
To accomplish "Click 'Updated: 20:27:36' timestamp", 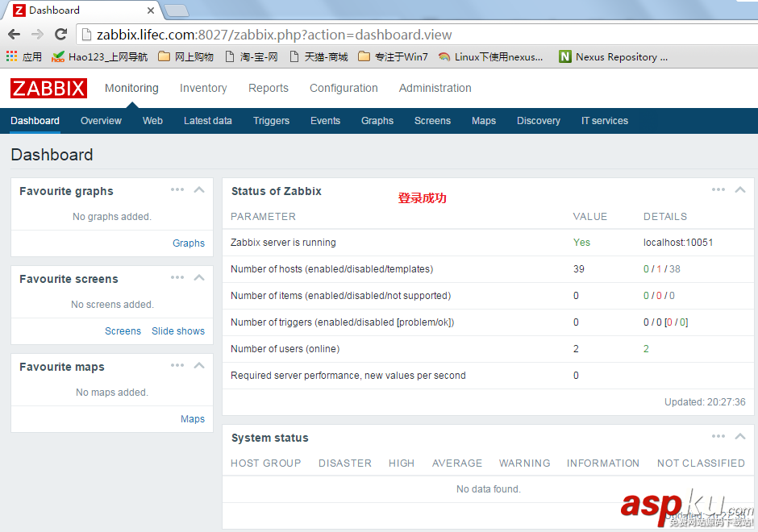I will pyautogui.click(x=705, y=402).
